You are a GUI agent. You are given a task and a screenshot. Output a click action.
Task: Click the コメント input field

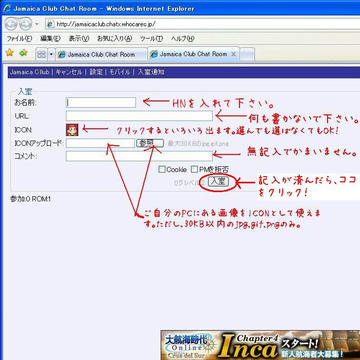(x=139, y=156)
